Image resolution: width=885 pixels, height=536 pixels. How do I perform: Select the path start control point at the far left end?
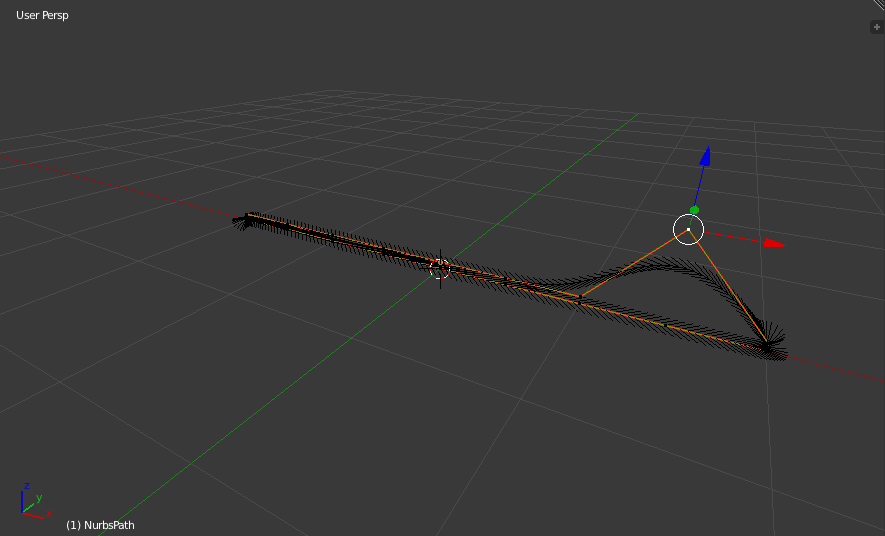click(x=248, y=214)
